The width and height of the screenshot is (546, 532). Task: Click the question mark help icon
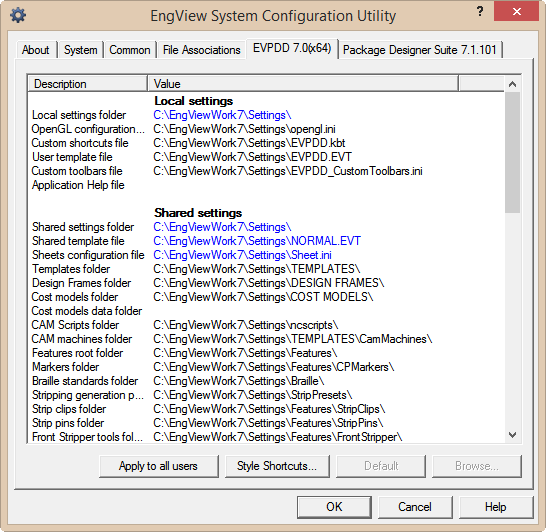point(480,11)
